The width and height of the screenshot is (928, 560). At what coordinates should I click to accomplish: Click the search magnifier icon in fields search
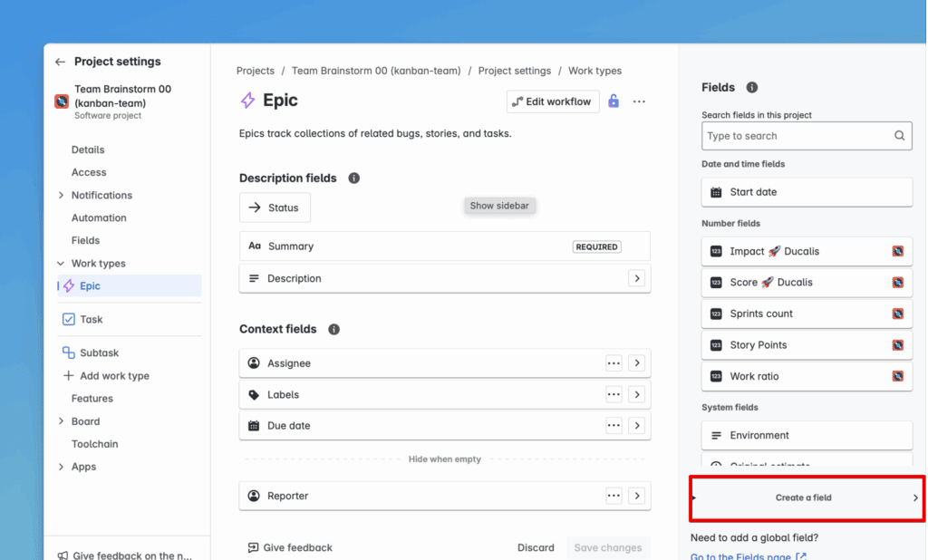899,136
